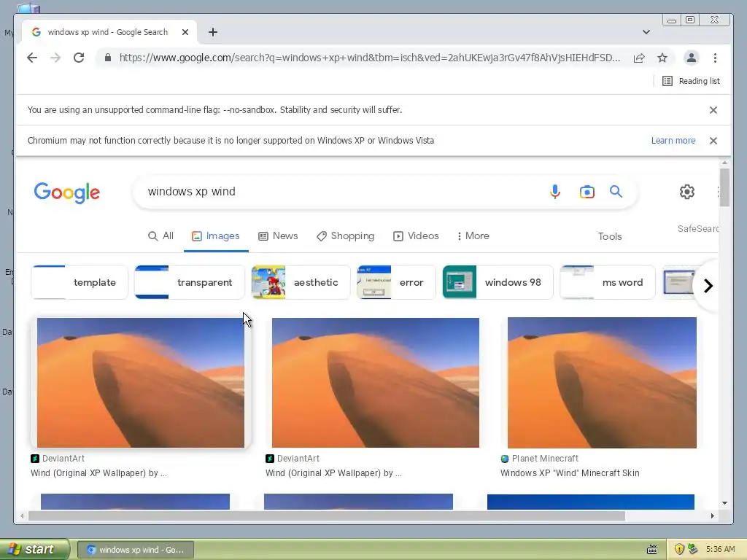747x560 pixels.
Task: Start voice search with microphone
Action: [555, 192]
